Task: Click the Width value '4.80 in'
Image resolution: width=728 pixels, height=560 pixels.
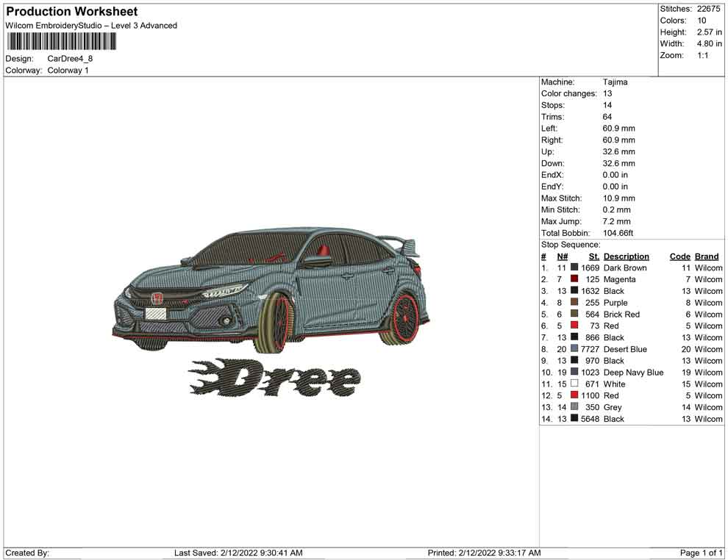Action: tap(709, 43)
